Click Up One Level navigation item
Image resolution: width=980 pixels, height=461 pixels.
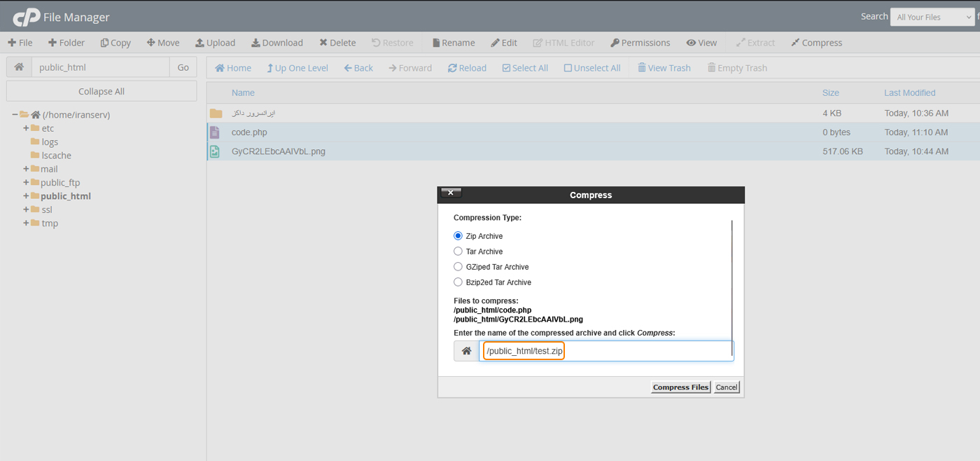pos(297,68)
